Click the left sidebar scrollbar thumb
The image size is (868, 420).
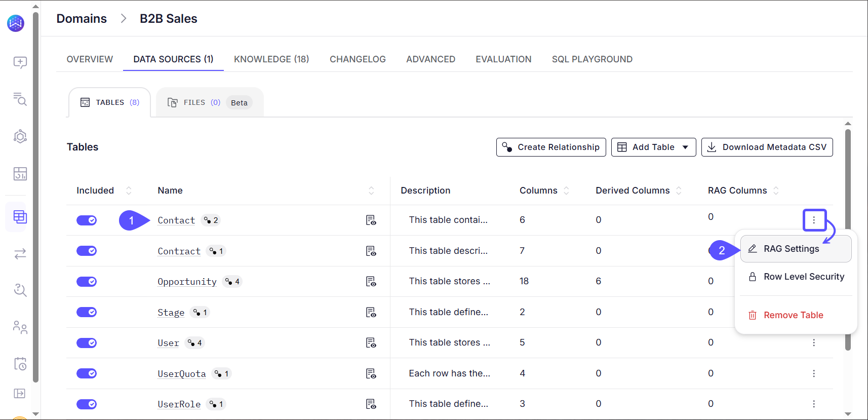pyautogui.click(x=35, y=197)
